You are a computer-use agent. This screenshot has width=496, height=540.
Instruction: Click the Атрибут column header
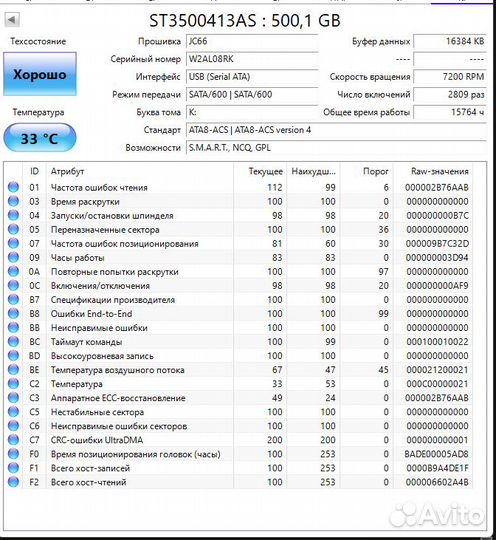point(140,171)
